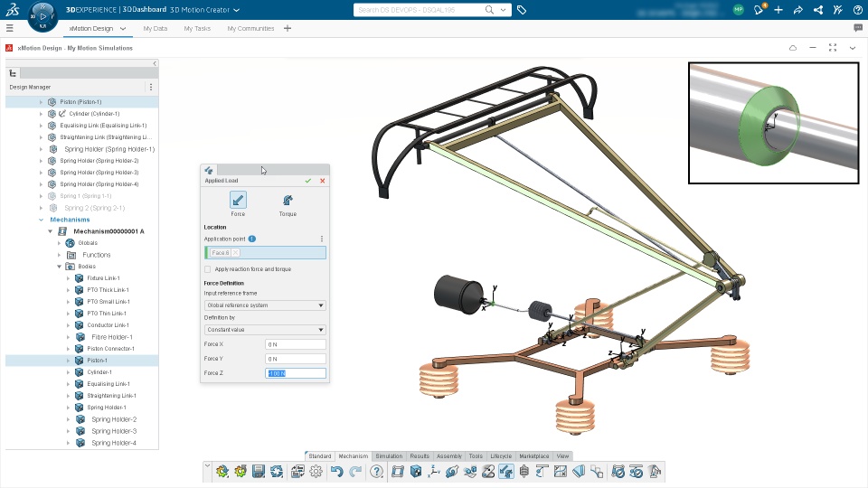868x488 pixels.
Task: Collapse the Bodies tree node
Action: click(60, 267)
